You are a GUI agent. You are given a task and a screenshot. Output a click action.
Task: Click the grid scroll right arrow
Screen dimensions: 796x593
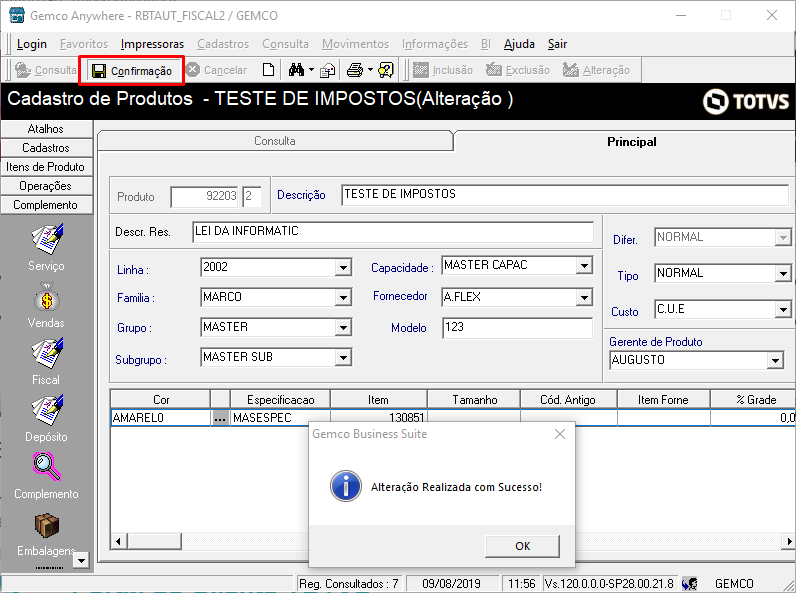pos(788,541)
